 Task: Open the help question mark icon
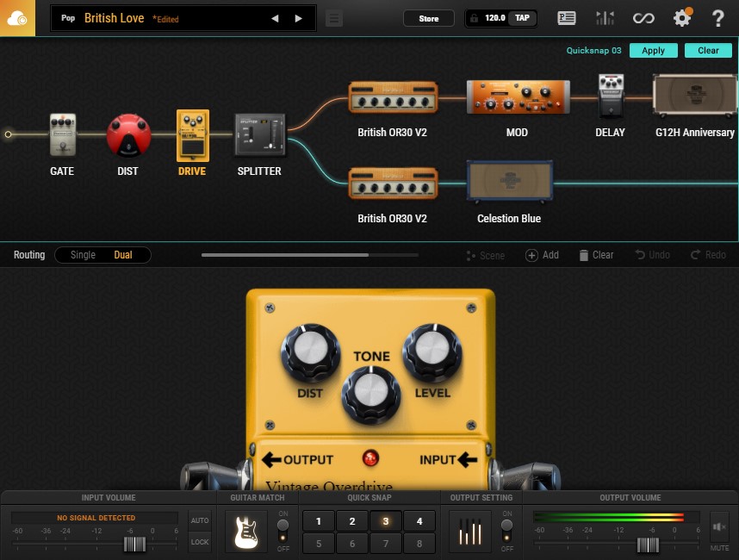717,18
